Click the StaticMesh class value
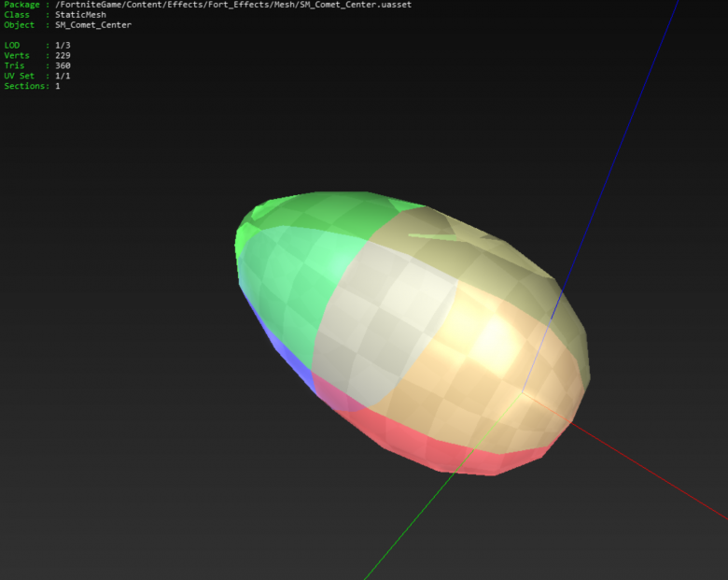 [x=80, y=15]
